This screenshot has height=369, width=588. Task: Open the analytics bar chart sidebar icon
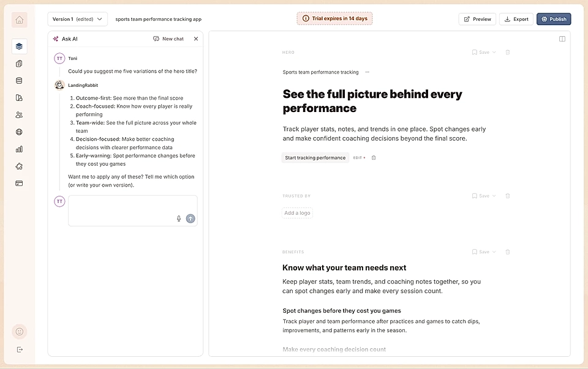(19, 149)
